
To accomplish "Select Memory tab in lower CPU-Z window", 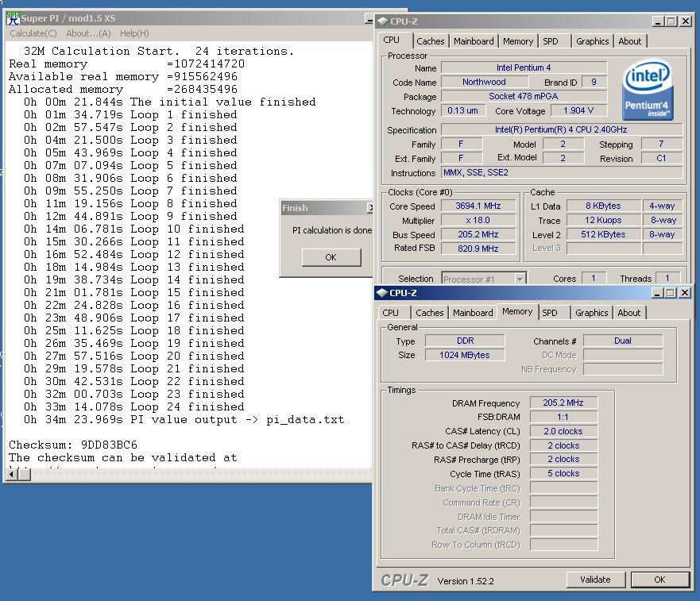I will pos(517,311).
